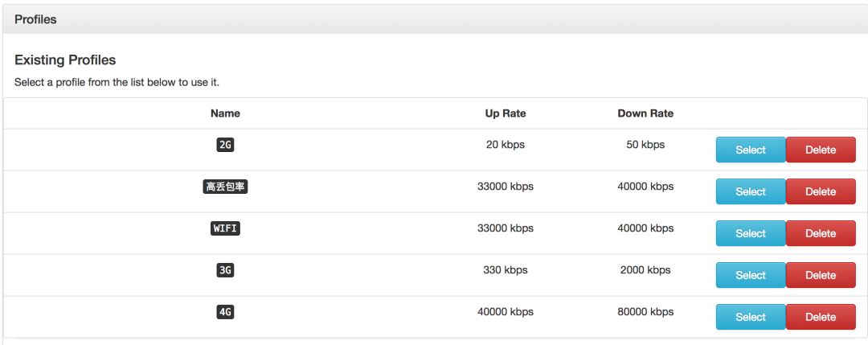Click the 4G name badge
The width and height of the screenshot is (868, 345).
[225, 313]
